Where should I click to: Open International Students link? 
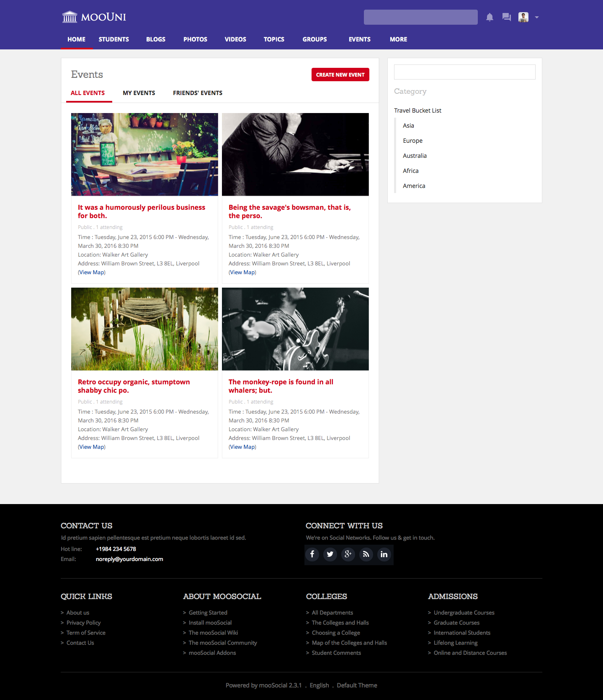pyautogui.click(x=462, y=633)
